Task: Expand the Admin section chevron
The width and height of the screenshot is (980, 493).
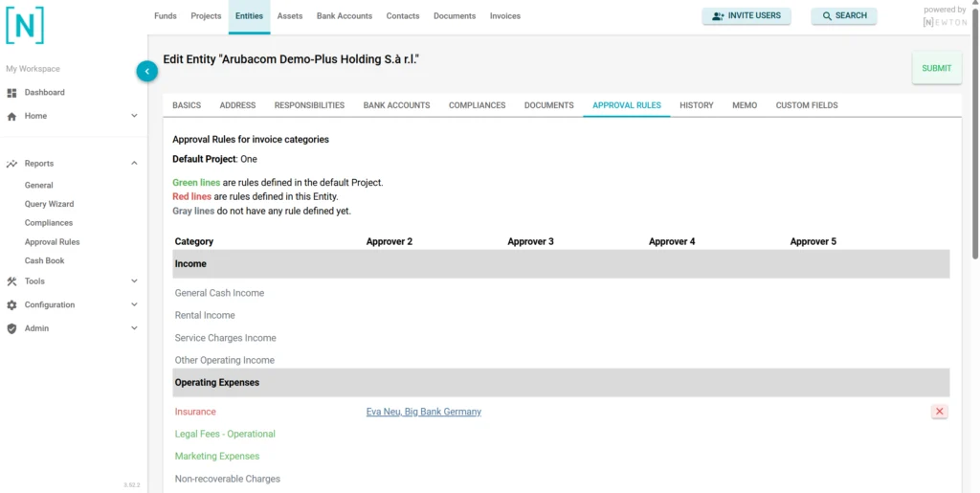Action: click(134, 328)
